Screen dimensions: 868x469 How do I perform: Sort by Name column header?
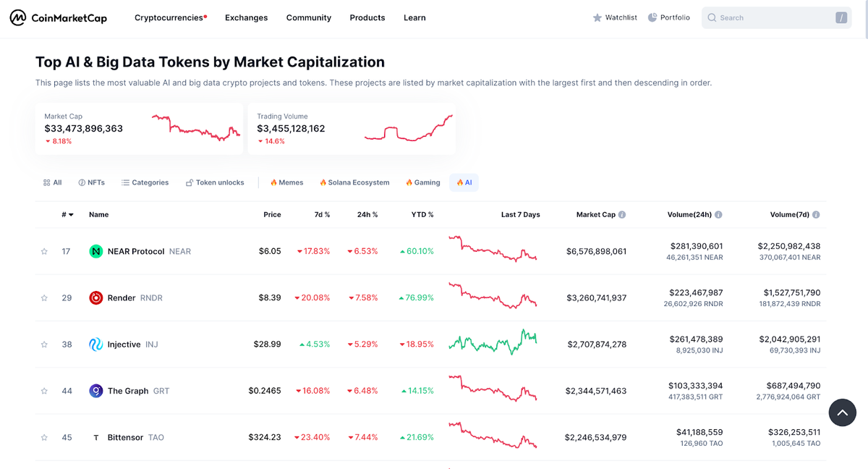click(x=99, y=215)
